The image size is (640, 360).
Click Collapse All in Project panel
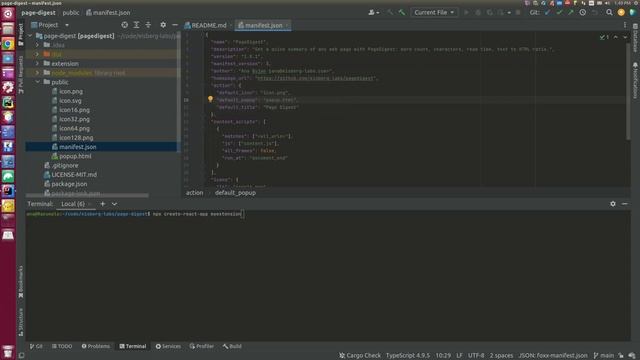click(148, 25)
